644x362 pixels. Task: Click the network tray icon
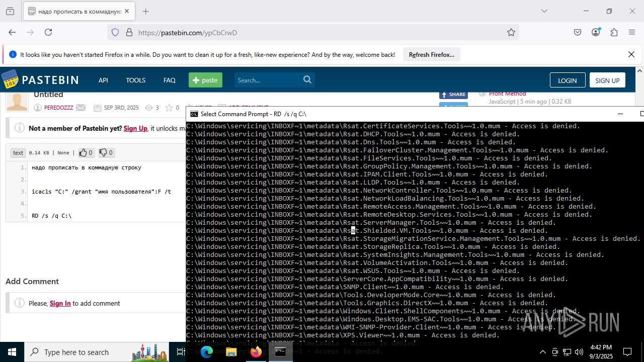(567, 352)
